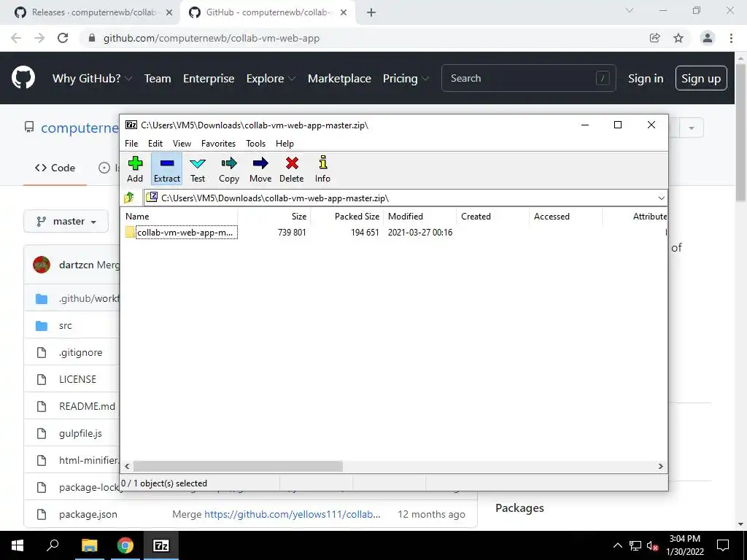747x560 pixels.
Task: Share this page from the address bar
Action: [655, 38]
